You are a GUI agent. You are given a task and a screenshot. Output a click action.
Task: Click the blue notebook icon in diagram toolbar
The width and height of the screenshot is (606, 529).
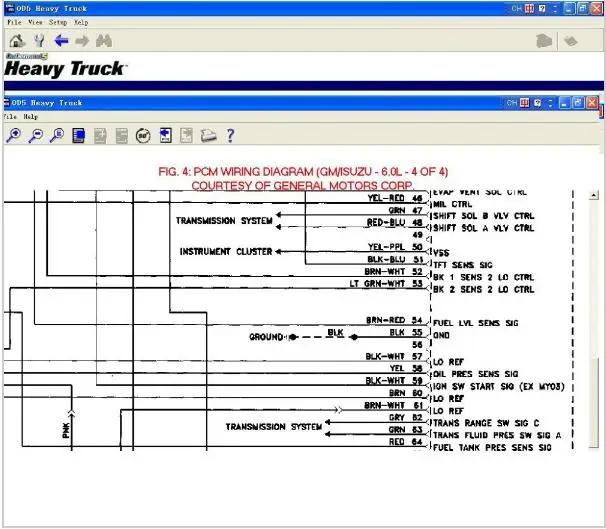point(78,136)
